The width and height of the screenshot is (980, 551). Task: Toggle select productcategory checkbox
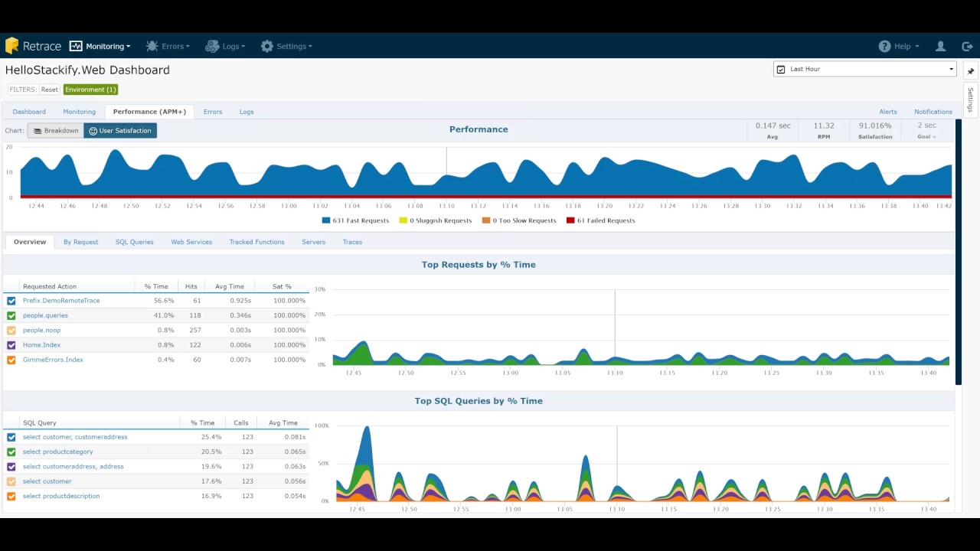11,452
